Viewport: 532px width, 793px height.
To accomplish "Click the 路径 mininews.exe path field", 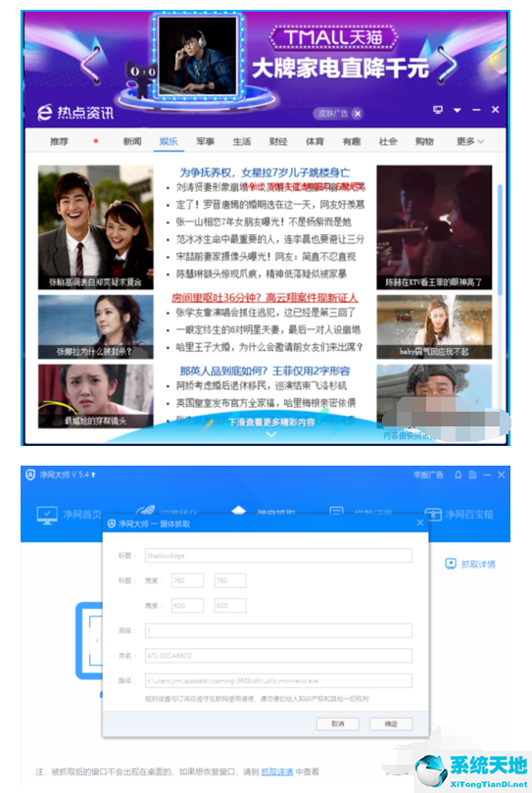I will tap(278, 680).
